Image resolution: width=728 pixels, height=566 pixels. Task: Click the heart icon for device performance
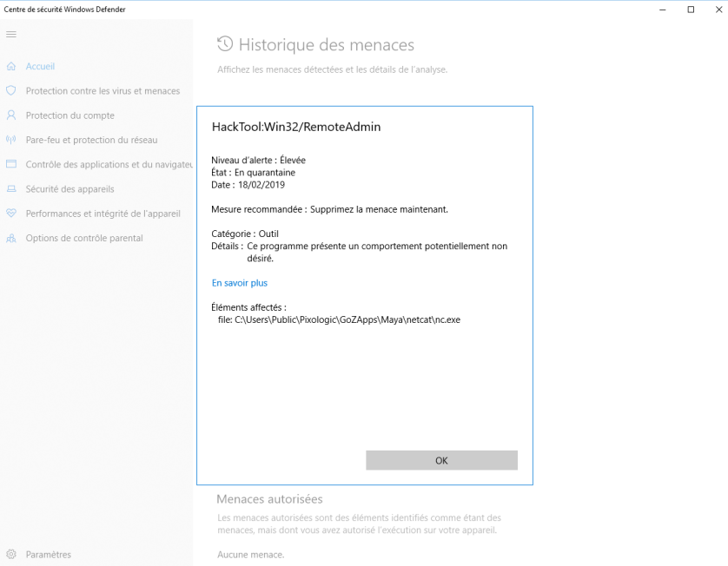(11, 213)
